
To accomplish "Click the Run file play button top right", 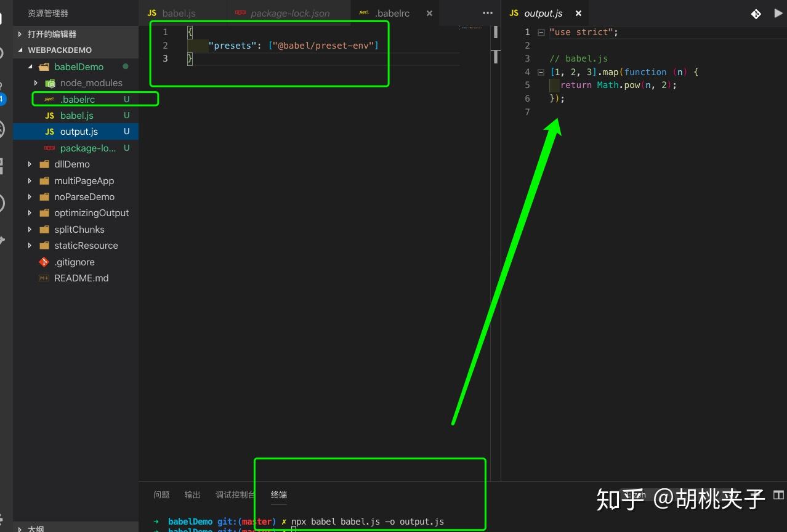I will [777, 12].
